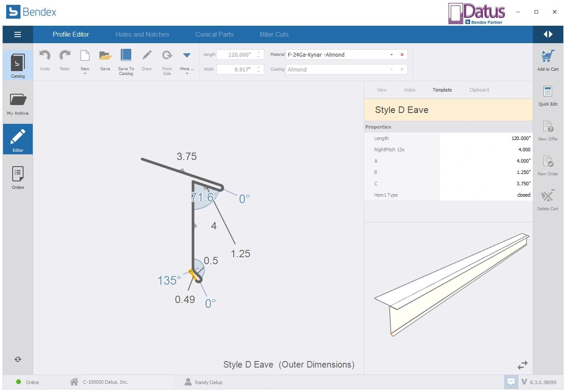
Task: Open My Archive folder in sidebar
Action: (18, 100)
